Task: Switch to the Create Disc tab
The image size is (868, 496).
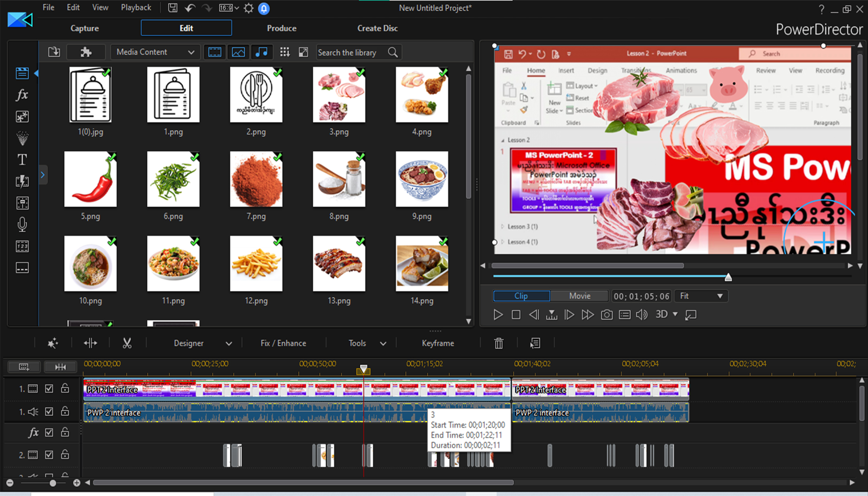Action: (x=377, y=28)
